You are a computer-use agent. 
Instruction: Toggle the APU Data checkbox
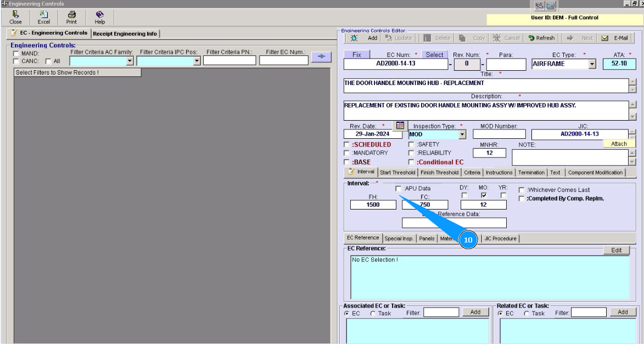point(399,189)
